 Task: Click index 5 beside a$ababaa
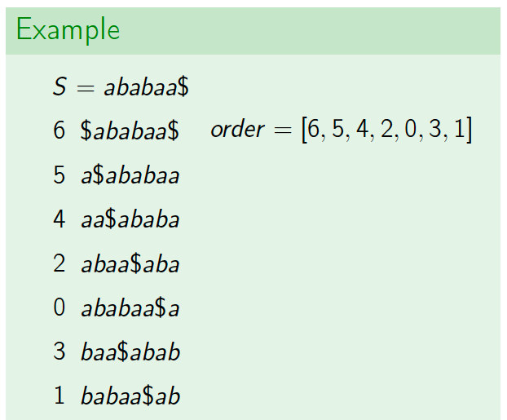coord(60,175)
